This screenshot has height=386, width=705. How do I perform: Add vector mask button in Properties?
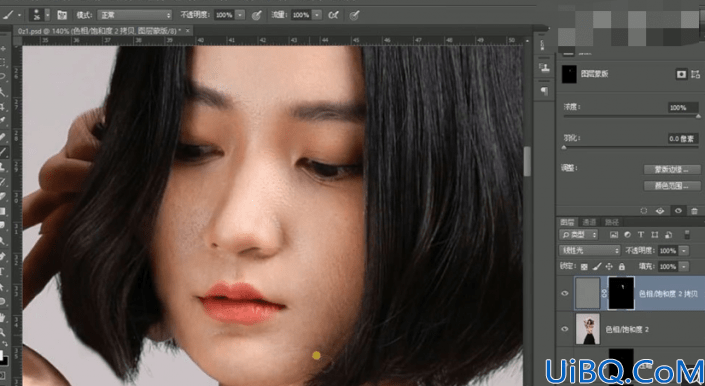click(696, 74)
